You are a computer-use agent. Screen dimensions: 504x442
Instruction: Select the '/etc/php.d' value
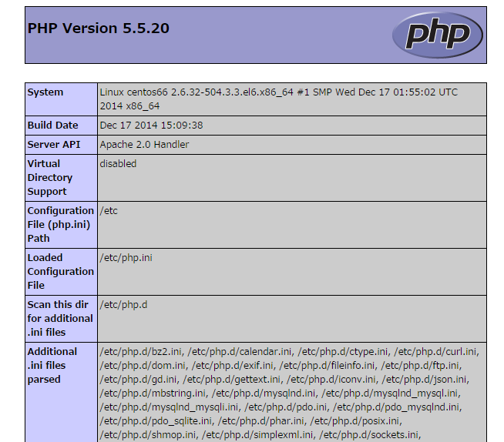click(x=123, y=305)
